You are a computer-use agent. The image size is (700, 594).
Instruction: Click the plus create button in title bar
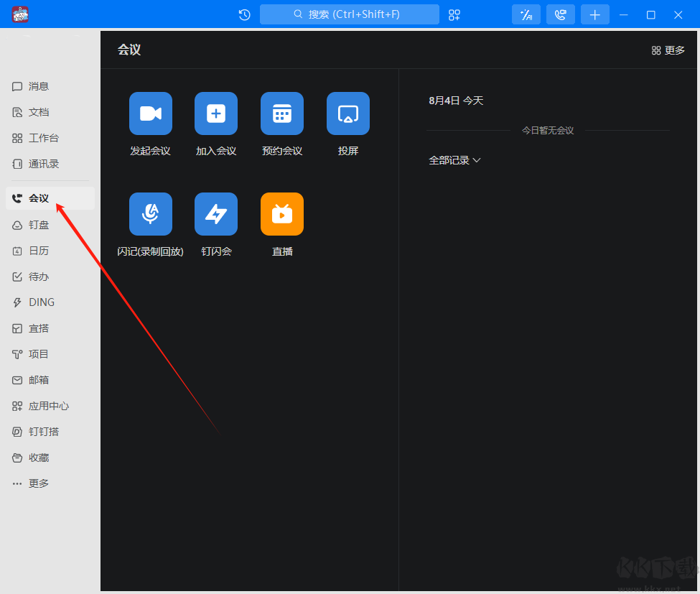coord(595,15)
